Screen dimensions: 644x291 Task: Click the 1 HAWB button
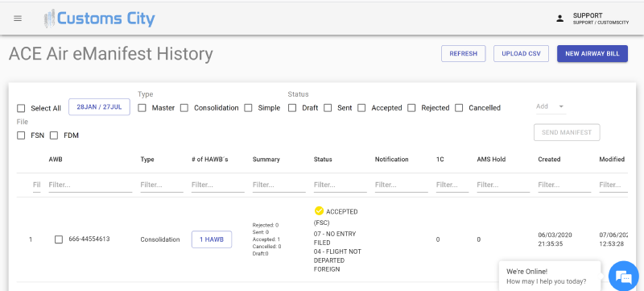(x=212, y=239)
